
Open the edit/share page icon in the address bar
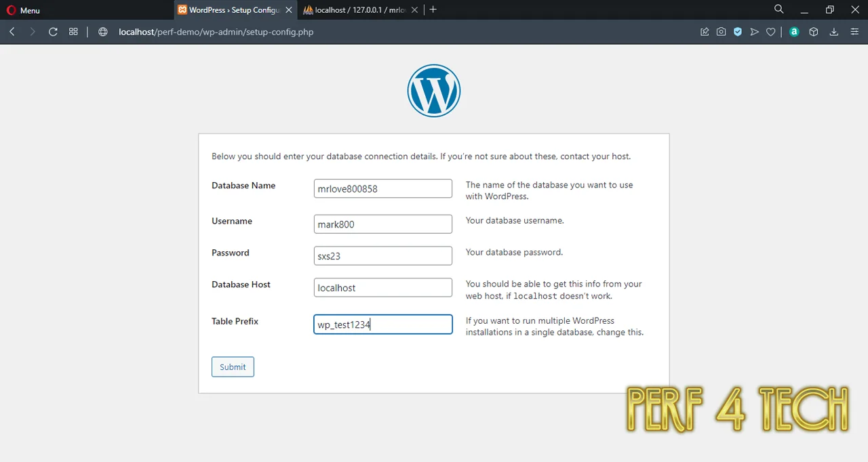pyautogui.click(x=705, y=32)
